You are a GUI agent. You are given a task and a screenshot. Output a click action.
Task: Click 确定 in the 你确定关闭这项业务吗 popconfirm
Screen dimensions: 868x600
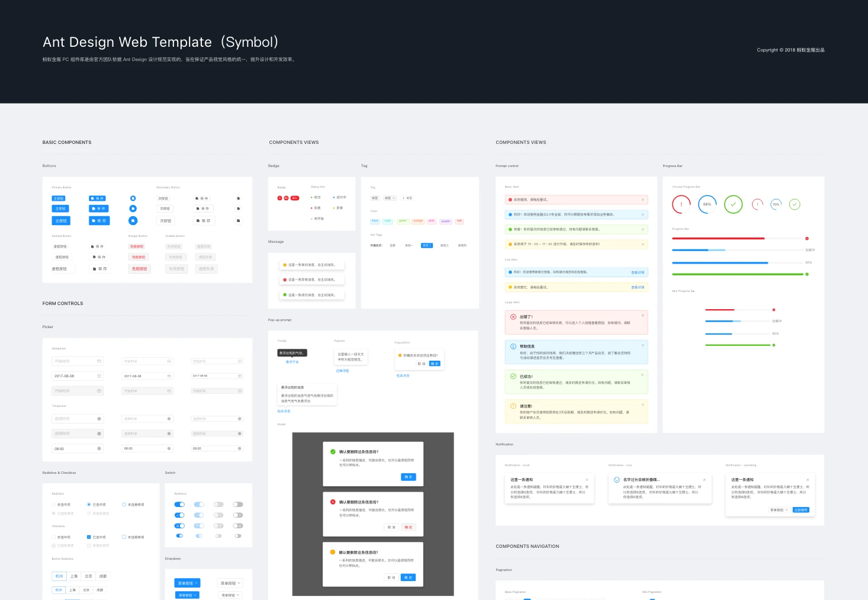point(435,364)
